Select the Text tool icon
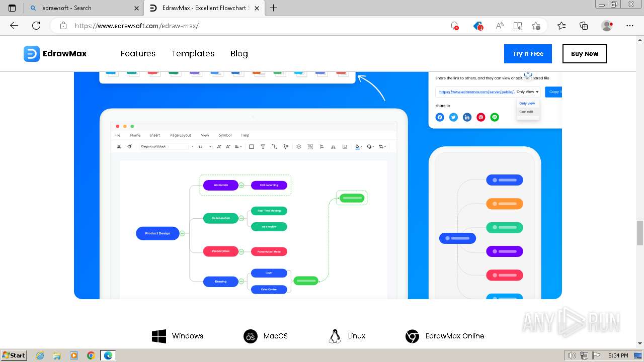 [263, 147]
